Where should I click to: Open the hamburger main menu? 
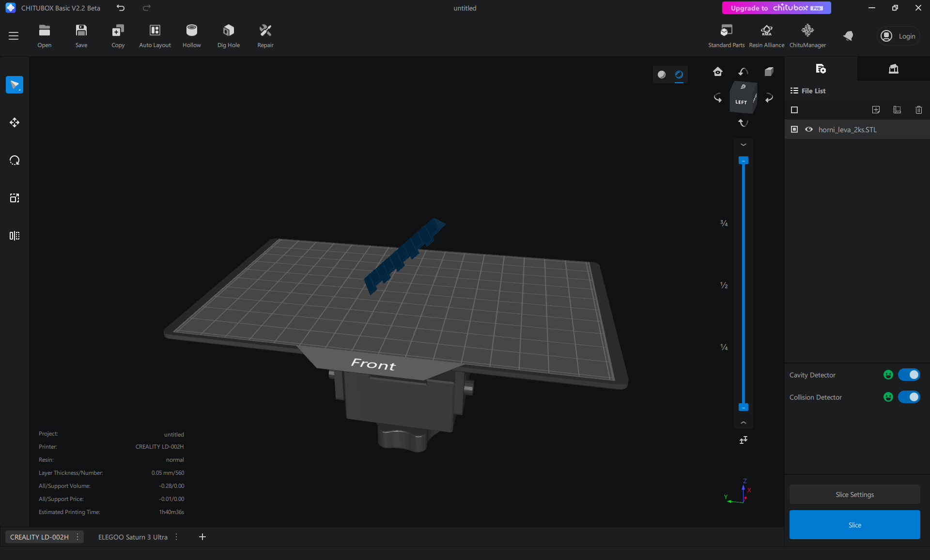pos(14,36)
